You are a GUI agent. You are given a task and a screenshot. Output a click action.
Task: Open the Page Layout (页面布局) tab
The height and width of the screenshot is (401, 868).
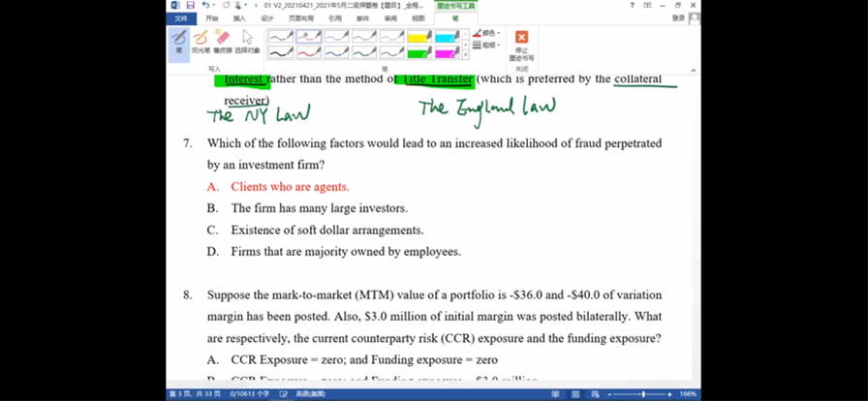point(300,18)
